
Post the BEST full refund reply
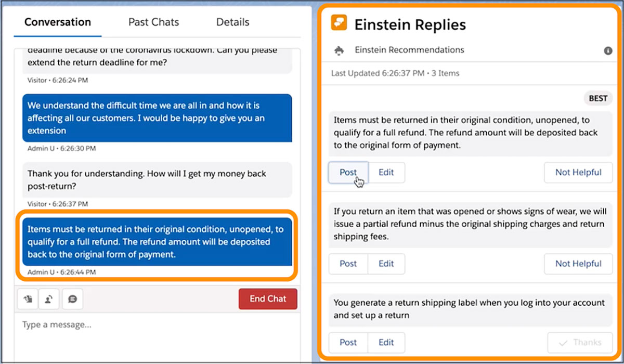(x=348, y=172)
